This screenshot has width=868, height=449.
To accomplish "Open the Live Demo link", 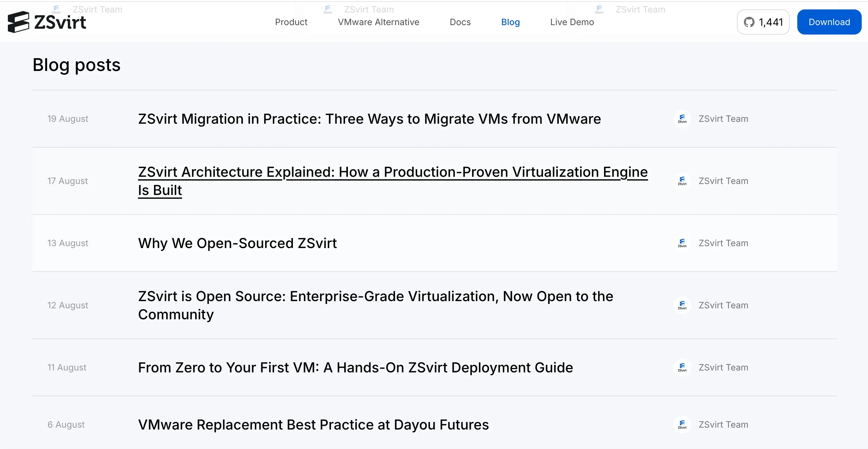I will [x=572, y=22].
